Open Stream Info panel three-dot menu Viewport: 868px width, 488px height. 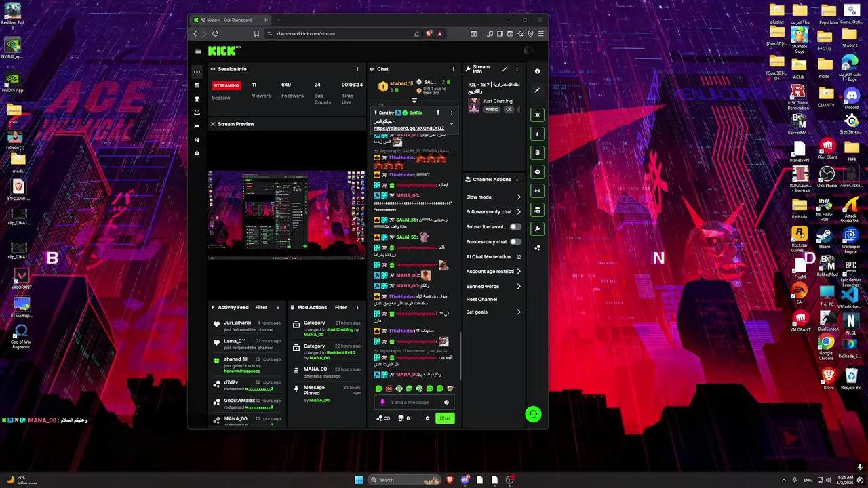coord(517,69)
